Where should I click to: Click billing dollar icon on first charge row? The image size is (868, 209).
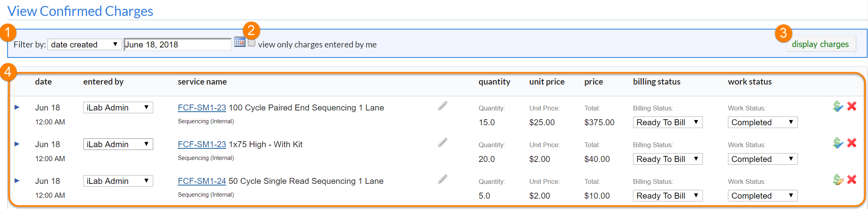(x=838, y=106)
